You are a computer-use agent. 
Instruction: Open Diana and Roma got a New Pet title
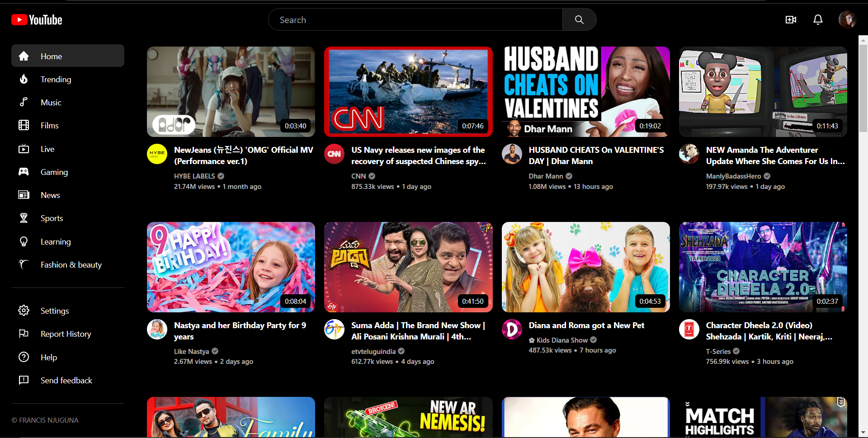click(586, 325)
